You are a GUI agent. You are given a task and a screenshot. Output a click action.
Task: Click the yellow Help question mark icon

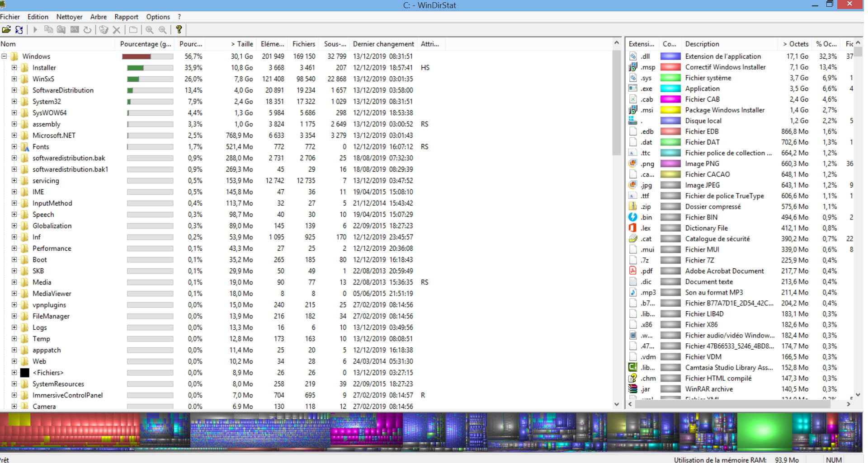(179, 30)
